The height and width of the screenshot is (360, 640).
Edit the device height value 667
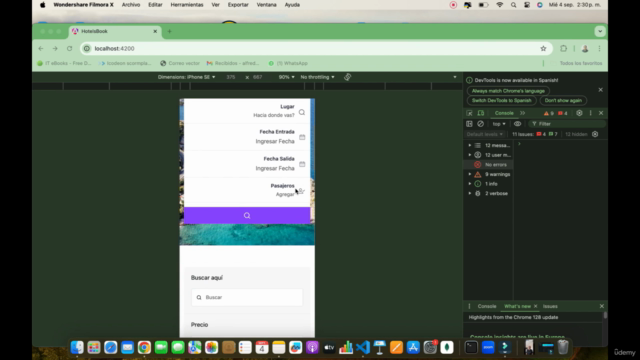(258, 77)
